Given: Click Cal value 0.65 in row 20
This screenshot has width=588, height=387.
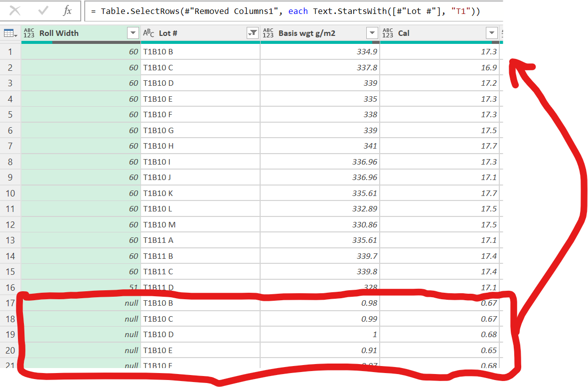Looking at the screenshot, I should [440, 350].
